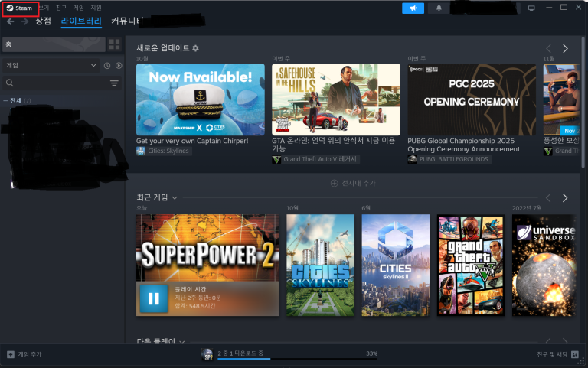Toggle sort by recent clock icon
The height and width of the screenshot is (368, 588).
click(107, 66)
